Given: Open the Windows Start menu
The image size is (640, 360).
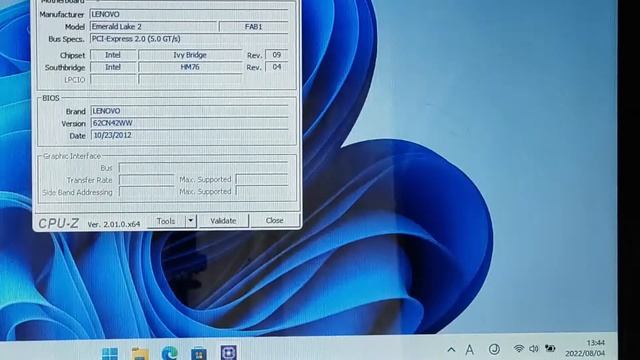Looking at the screenshot, I should [110, 353].
